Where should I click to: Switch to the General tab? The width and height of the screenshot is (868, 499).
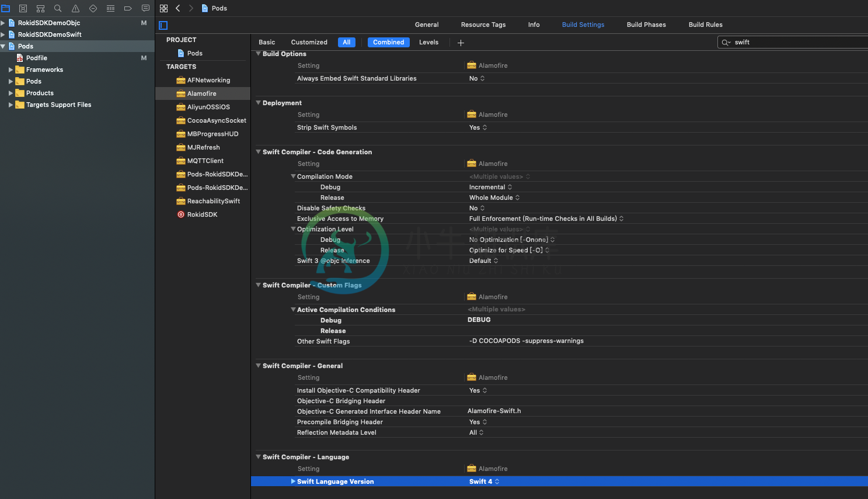(427, 25)
